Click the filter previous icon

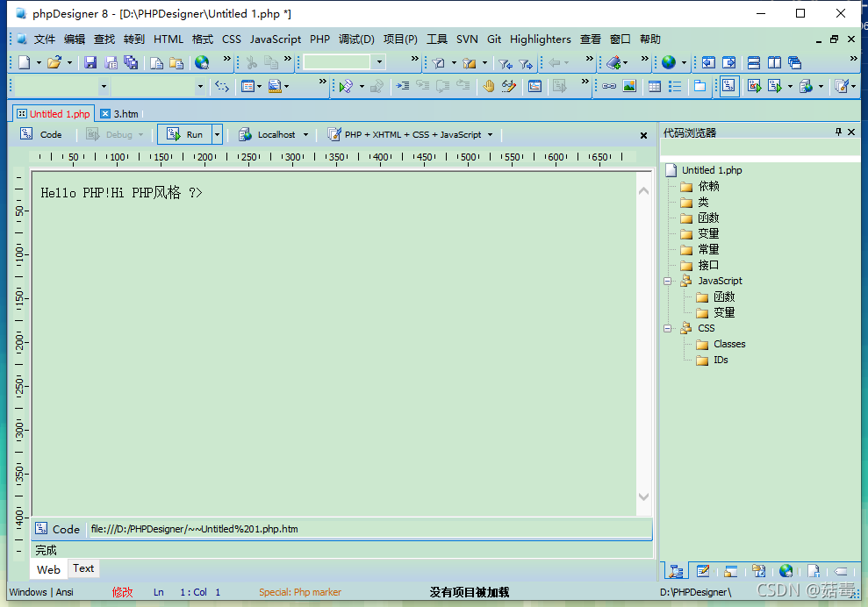click(505, 64)
